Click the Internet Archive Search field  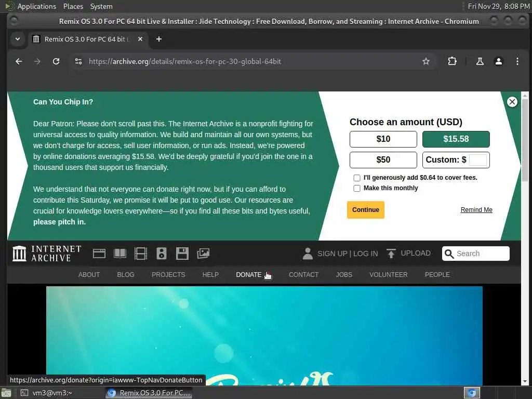click(x=476, y=254)
